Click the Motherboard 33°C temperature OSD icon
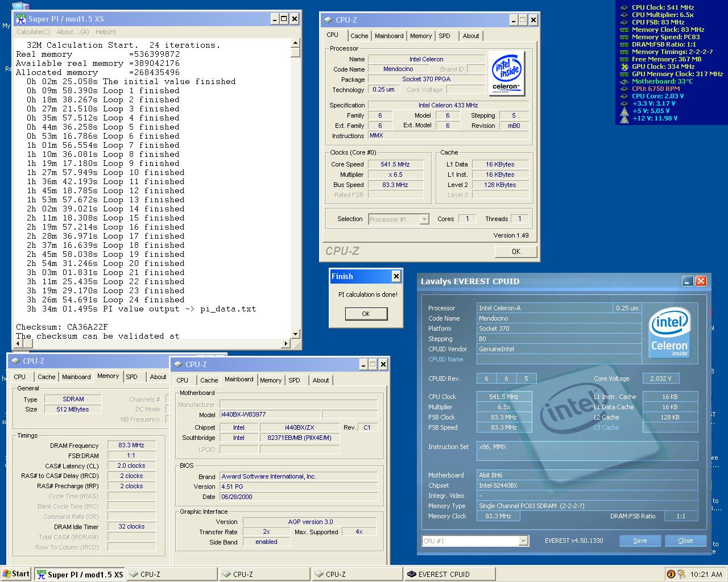 pos(624,81)
